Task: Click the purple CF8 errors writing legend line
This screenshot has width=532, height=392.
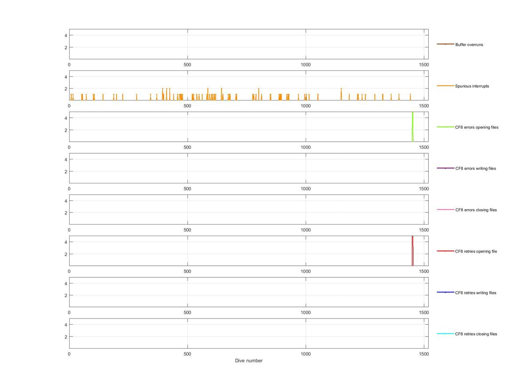Action: (446, 168)
